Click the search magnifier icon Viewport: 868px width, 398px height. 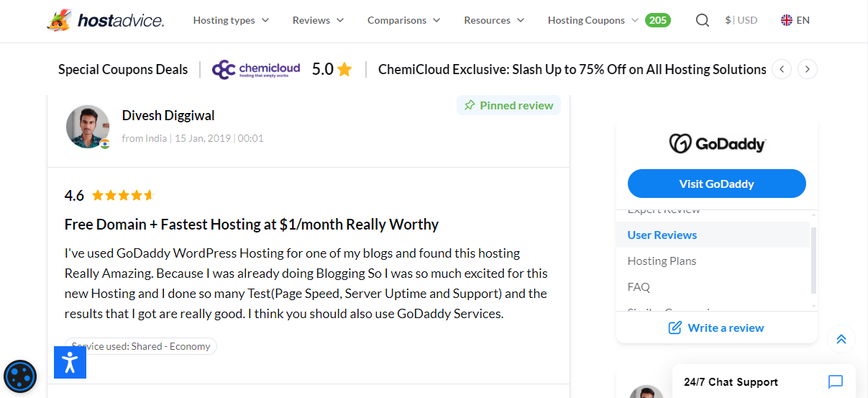tap(702, 20)
